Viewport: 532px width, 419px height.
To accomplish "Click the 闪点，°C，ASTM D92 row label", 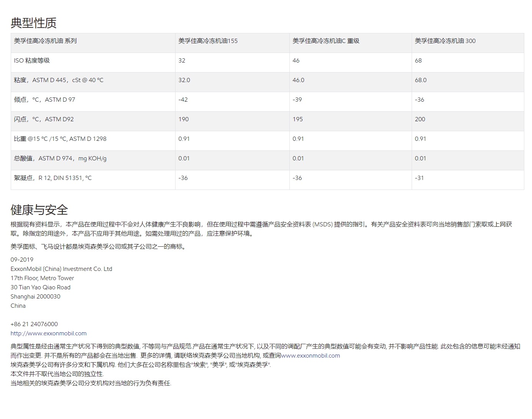I will pos(44,119).
